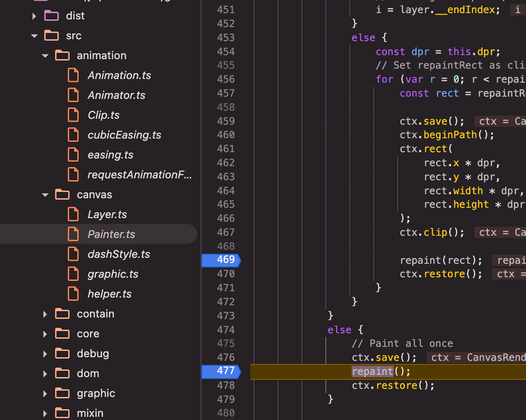Remove the breakpoint on line 469

(221, 260)
